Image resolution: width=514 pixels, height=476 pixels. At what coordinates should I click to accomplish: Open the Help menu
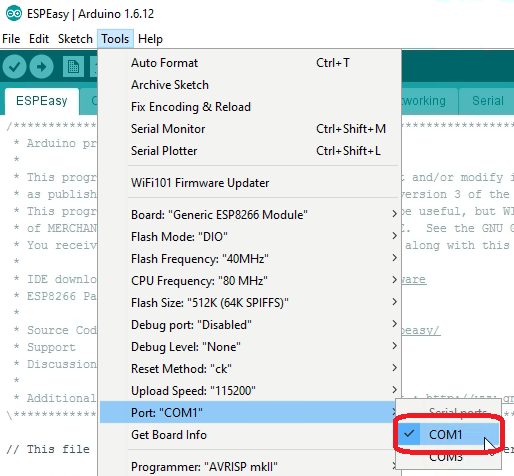pyautogui.click(x=150, y=39)
